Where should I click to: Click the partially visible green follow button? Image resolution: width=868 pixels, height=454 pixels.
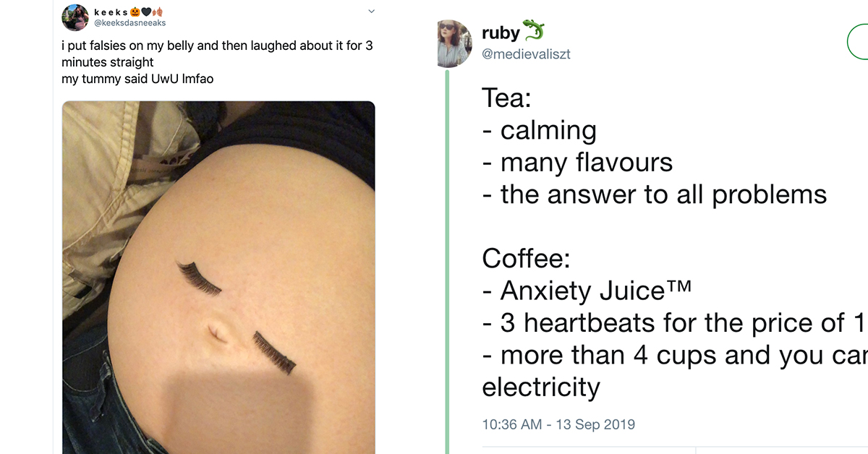pos(857,43)
